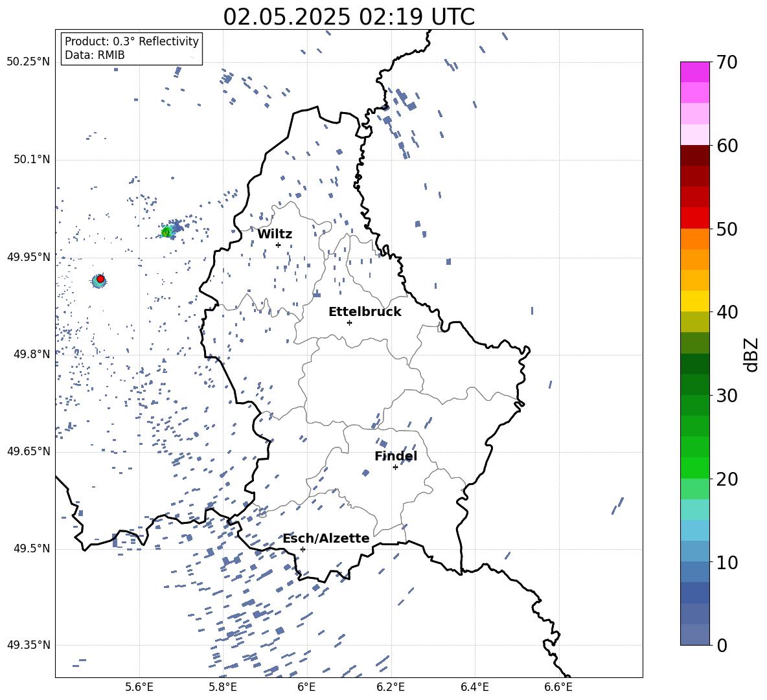The image size is (767, 700).
Task: Click the 49.8°N latitude label
Action: click(x=32, y=354)
